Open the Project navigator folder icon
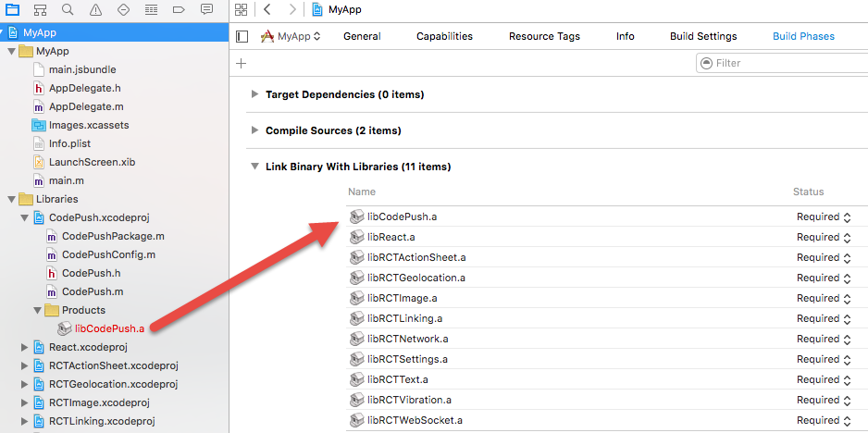The height and width of the screenshot is (433, 868). click(12, 9)
